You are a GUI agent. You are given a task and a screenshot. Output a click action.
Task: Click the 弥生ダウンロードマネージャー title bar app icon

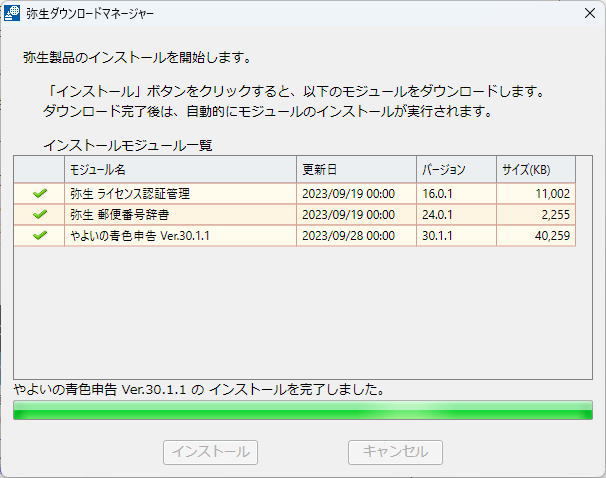[12, 13]
